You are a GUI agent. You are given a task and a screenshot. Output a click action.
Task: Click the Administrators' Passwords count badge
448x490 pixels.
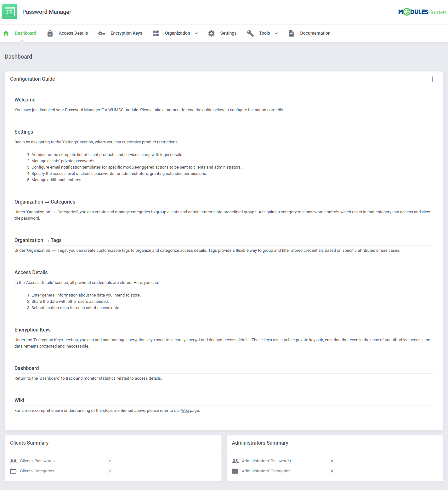pyautogui.click(x=332, y=461)
